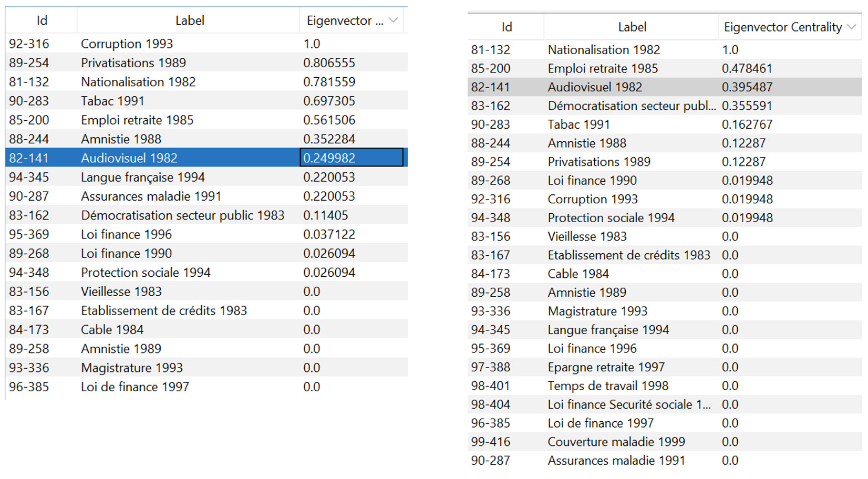This screenshot has height=479, width=868.
Task: Click the right table's Id column header
Action: coord(506,27)
